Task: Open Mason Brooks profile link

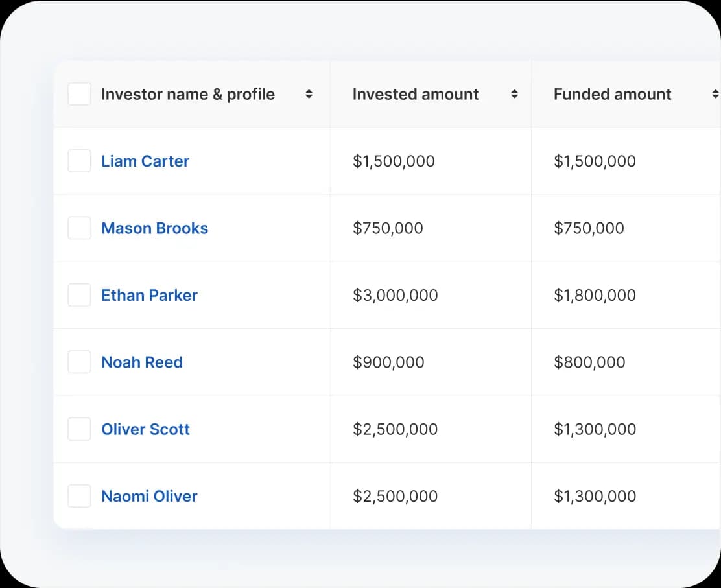Action: pos(154,228)
